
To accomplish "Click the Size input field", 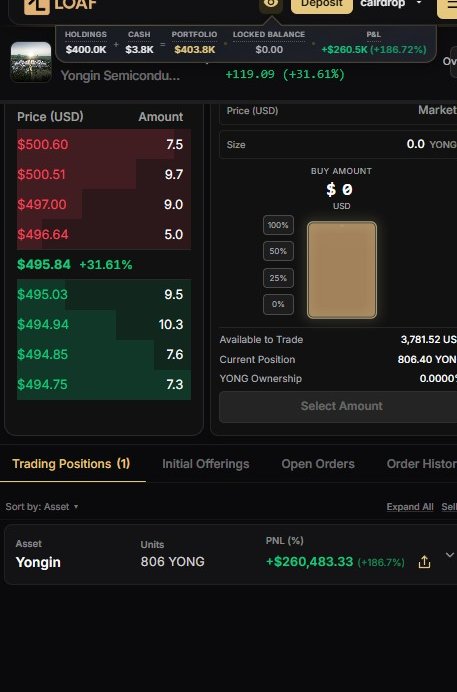I will [x=338, y=144].
